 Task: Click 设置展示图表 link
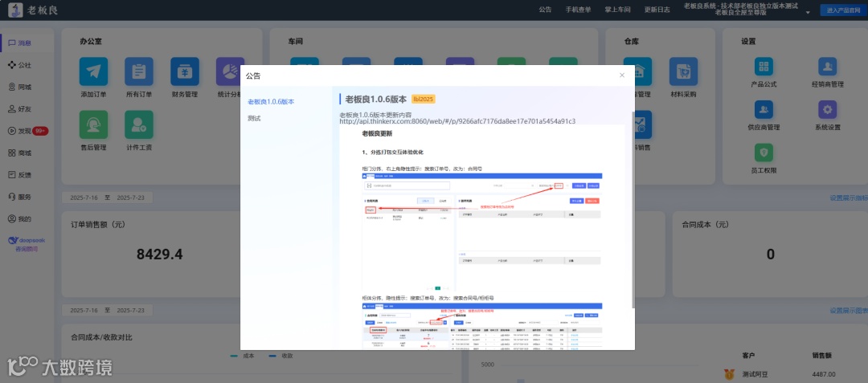coord(849,311)
